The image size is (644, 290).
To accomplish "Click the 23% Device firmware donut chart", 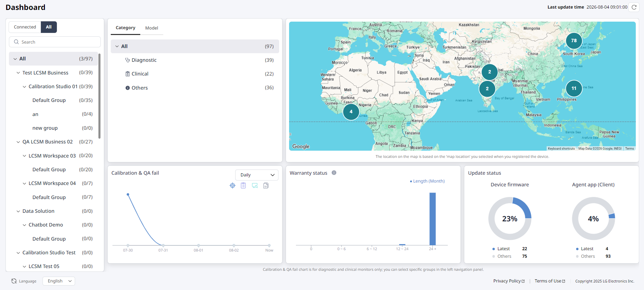I will [510, 219].
